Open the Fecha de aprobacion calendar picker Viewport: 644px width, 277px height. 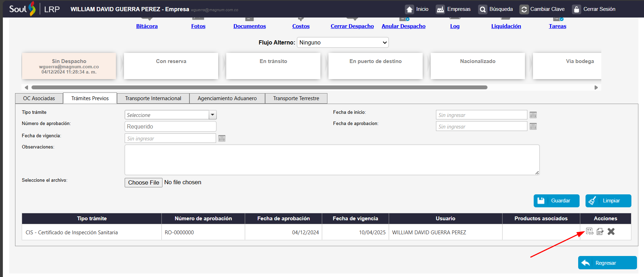pyautogui.click(x=533, y=126)
